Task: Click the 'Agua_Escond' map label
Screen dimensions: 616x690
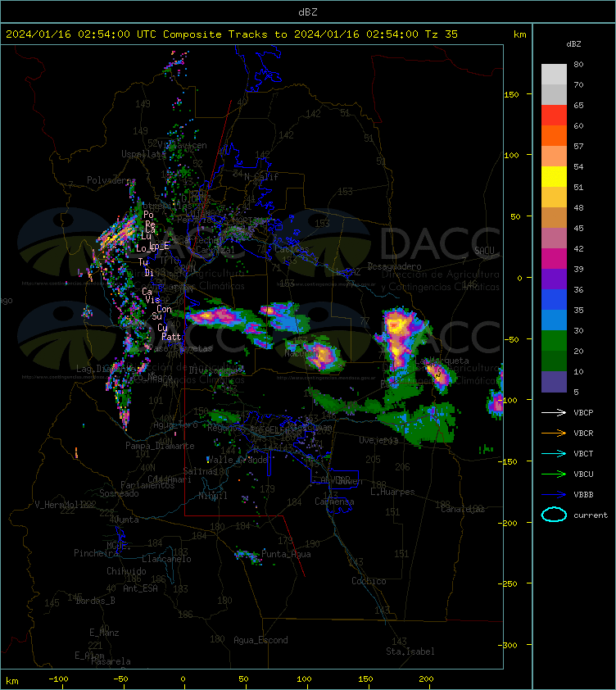Action: pyautogui.click(x=261, y=640)
